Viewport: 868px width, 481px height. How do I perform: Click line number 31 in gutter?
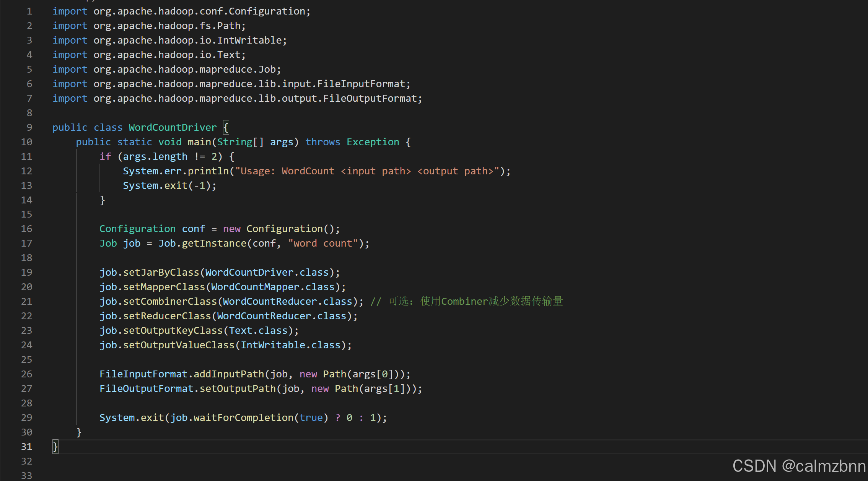(x=26, y=447)
